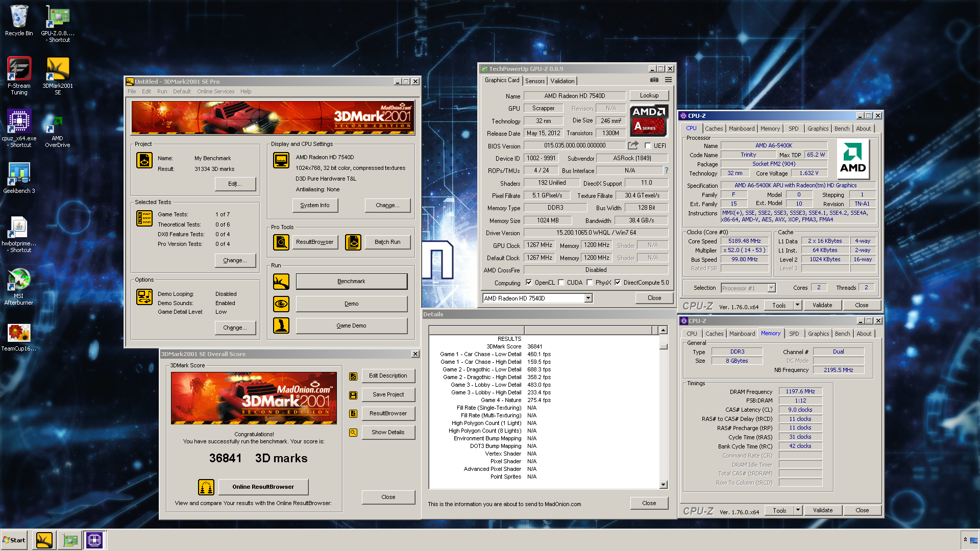Click the Benchmark button

[x=351, y=281]
